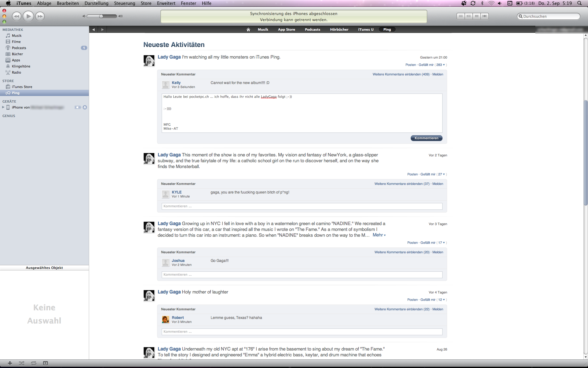Select Podcasts in the sidebar
The width and height of the screenshot is (588, 368).
44,48
